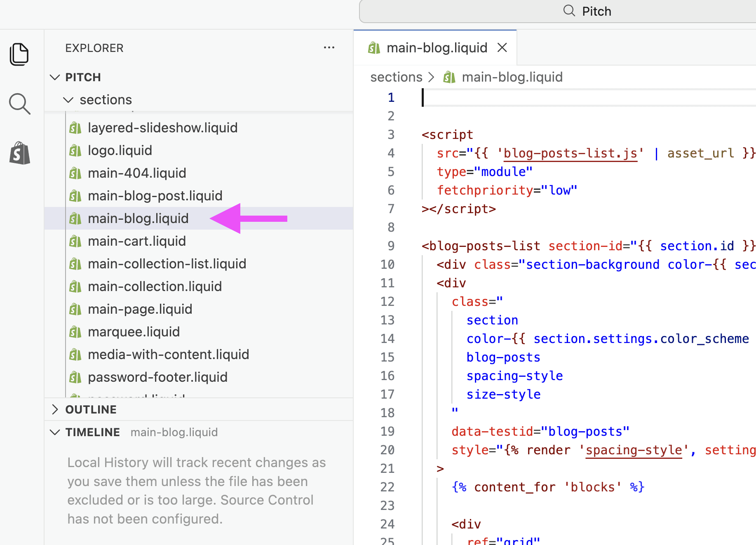Click the size-style class text

[503, 395]
